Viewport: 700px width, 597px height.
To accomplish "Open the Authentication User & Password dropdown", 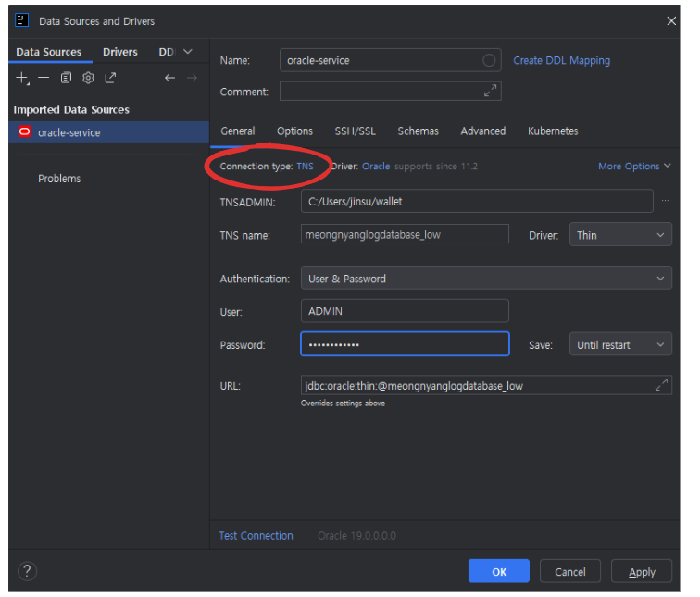I will click(486, 278).
